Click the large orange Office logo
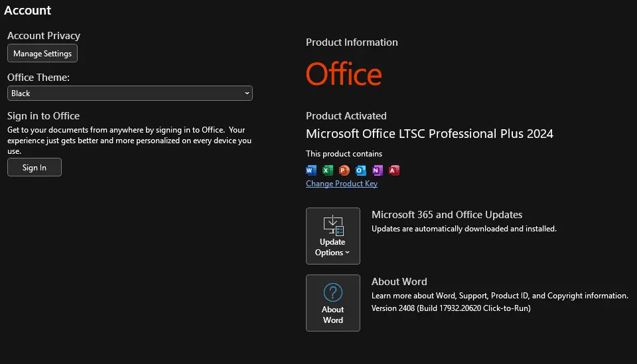 [344, 74]
